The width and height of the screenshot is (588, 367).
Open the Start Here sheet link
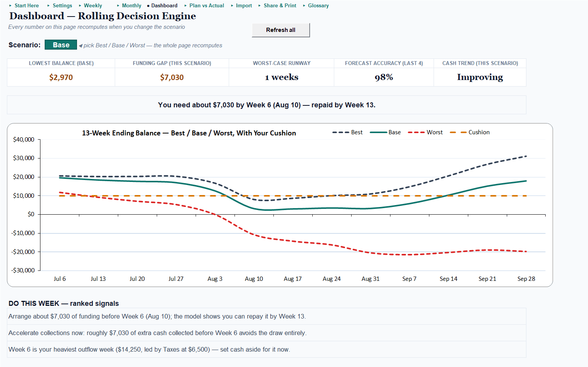pos(27,5)
